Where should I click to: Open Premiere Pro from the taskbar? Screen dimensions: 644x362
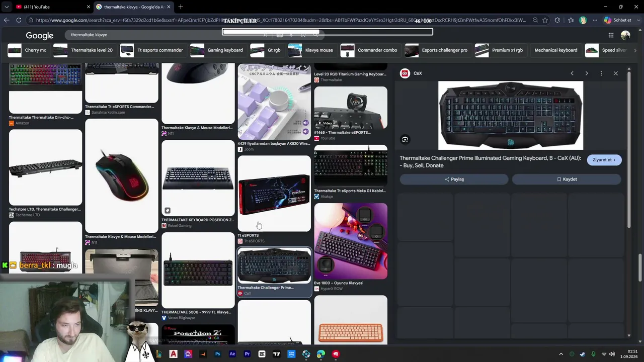(x=247, y=354)
